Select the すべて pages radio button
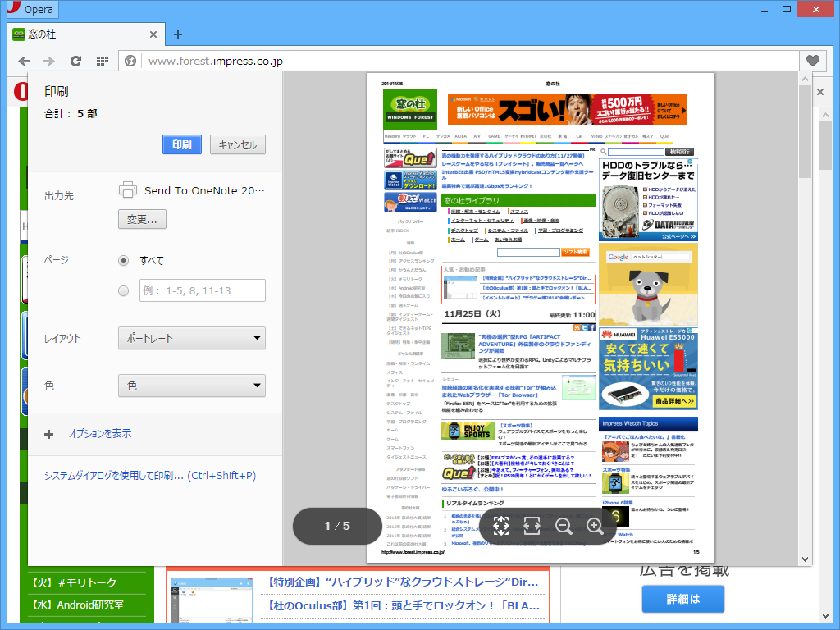840x630 pixels. point(124,260)
